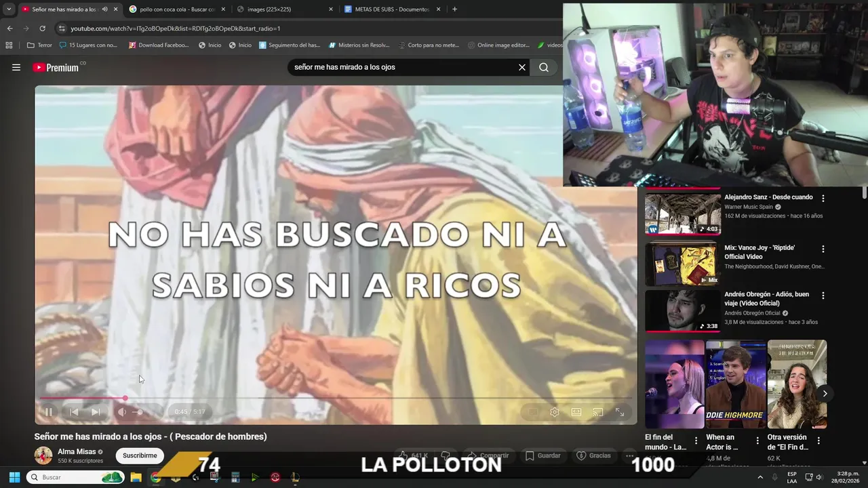Open File Explorer from the taskbar
Screen dimensions: 868x488
136,477
